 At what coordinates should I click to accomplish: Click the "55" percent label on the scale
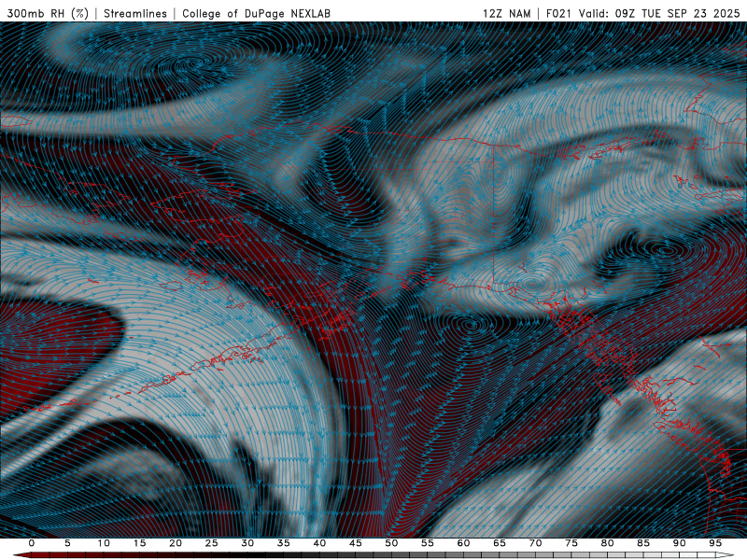[428, 543]
